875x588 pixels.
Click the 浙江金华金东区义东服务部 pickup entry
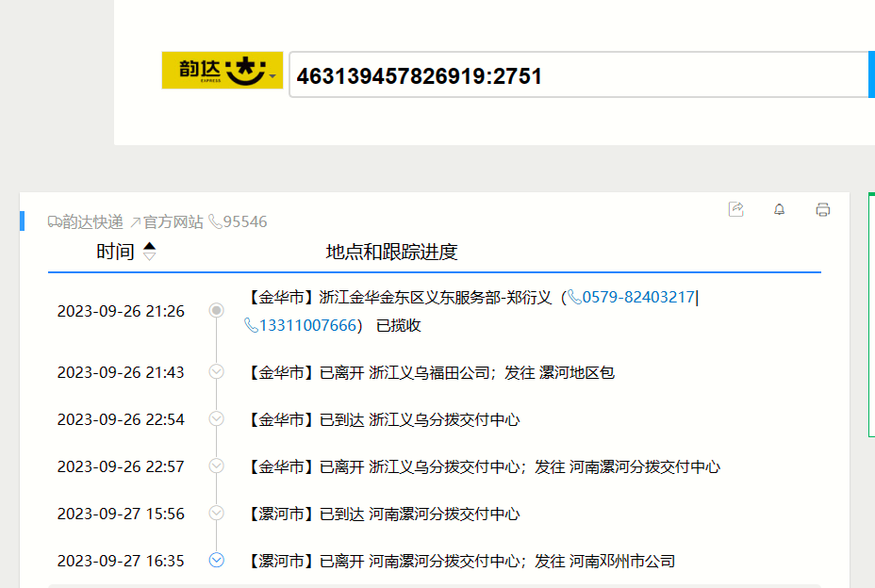471,311
